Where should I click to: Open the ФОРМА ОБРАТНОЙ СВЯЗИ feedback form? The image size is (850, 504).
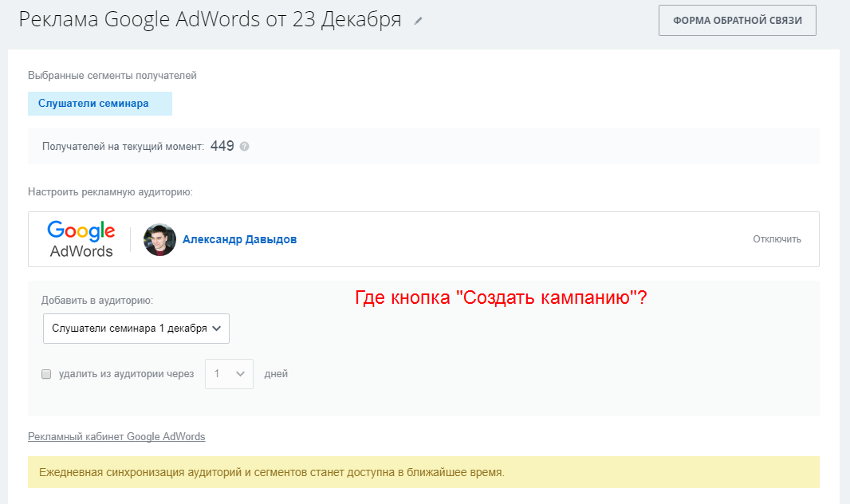pos(738,21)
